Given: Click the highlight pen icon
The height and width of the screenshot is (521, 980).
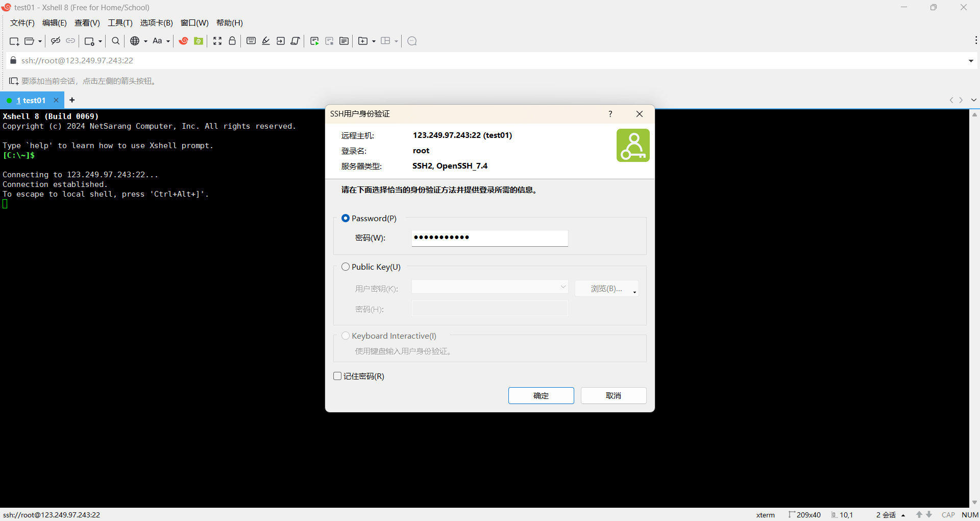Looking at the screenshot, I should pyautogui.click(x=266, y=41).
